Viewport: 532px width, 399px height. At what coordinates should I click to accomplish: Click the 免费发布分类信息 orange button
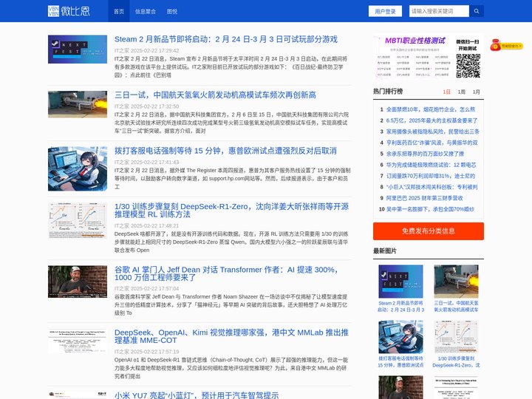click(x=428, y=231)
